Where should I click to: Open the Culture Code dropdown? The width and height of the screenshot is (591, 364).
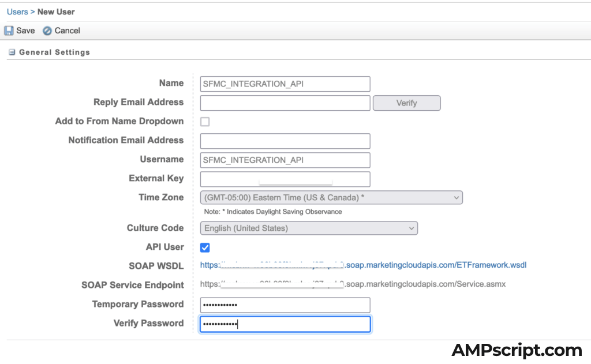[309, 228]
